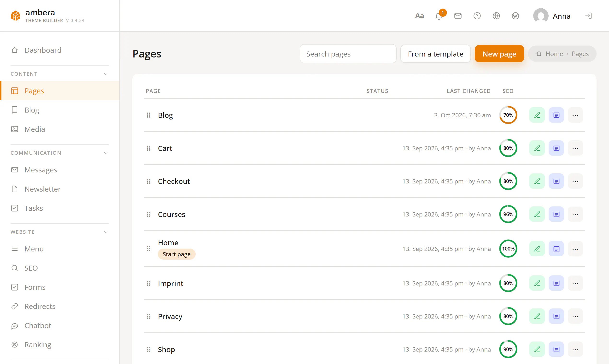Open the font size Aa settings
609x364 pixels.
(x=419, y=16)
